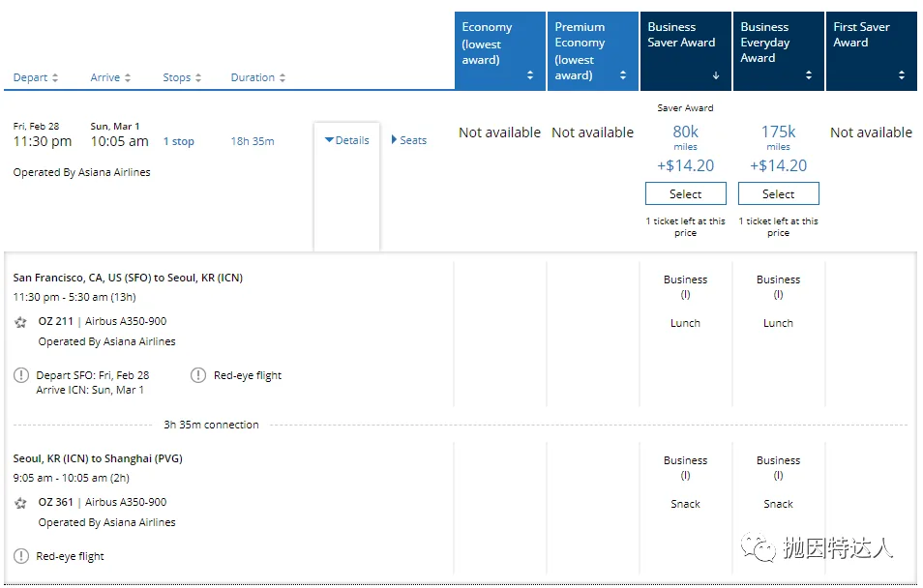Click the sort arrows next to Arrive
Viewport: 923px width, 588px height.
pyautogui.click(x=128, y=77)
